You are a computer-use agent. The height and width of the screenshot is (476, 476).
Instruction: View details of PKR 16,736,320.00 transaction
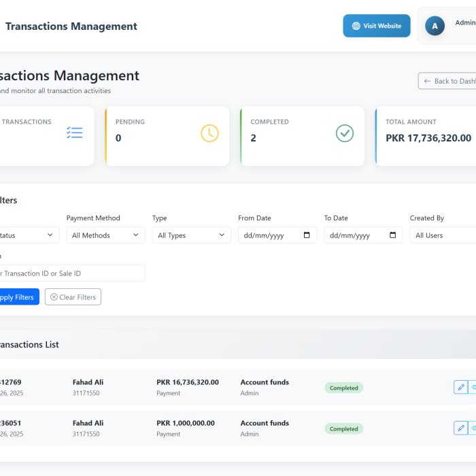pos(473,387)
